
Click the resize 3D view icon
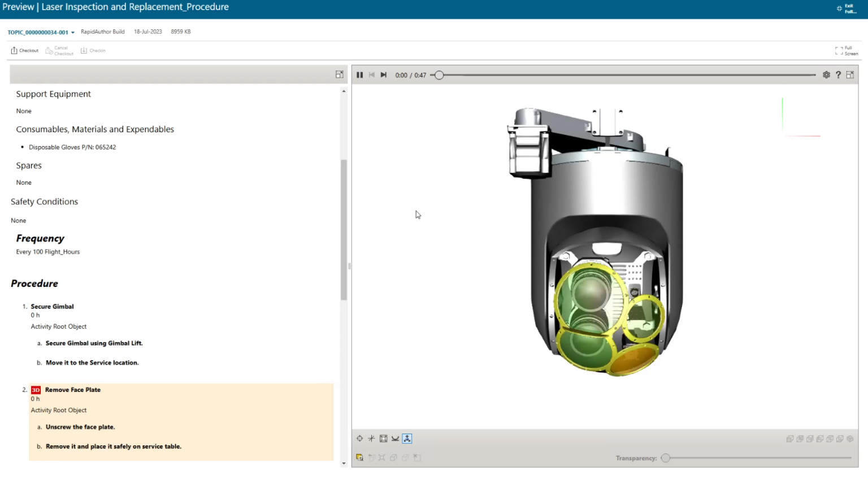[850, 75]
